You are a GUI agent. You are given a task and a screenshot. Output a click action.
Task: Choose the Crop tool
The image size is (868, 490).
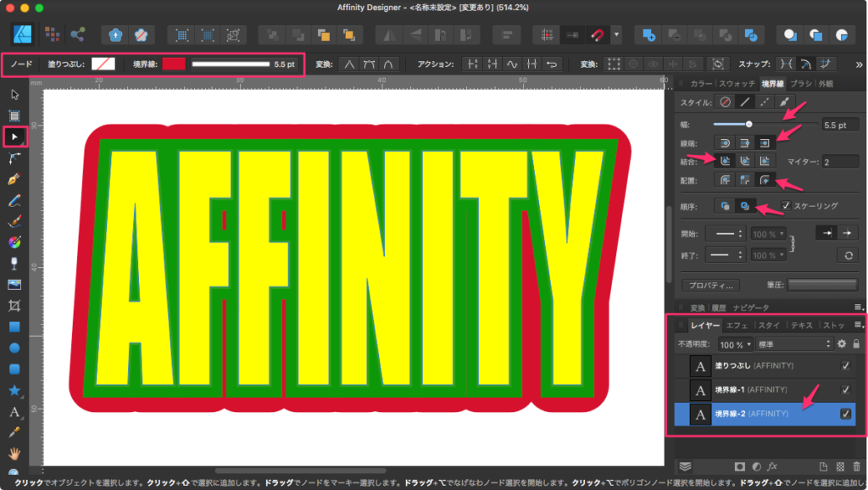(x=14, y=305)
